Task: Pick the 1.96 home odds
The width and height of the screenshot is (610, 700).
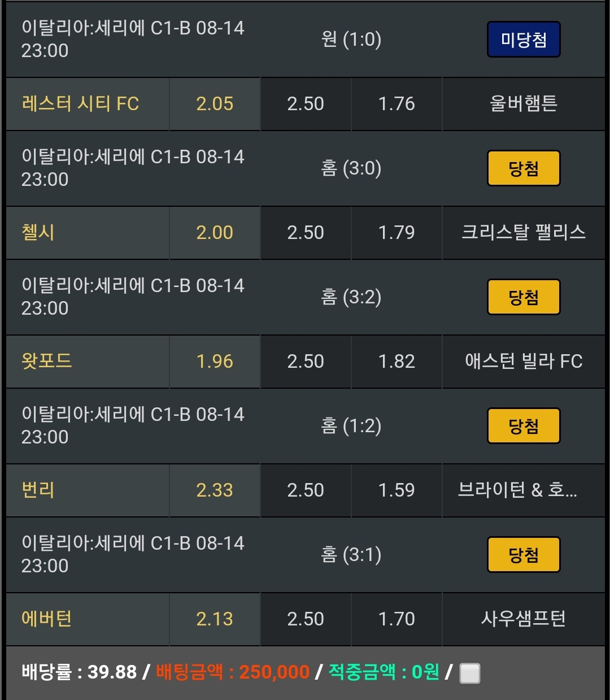Action: pos(215,362)
